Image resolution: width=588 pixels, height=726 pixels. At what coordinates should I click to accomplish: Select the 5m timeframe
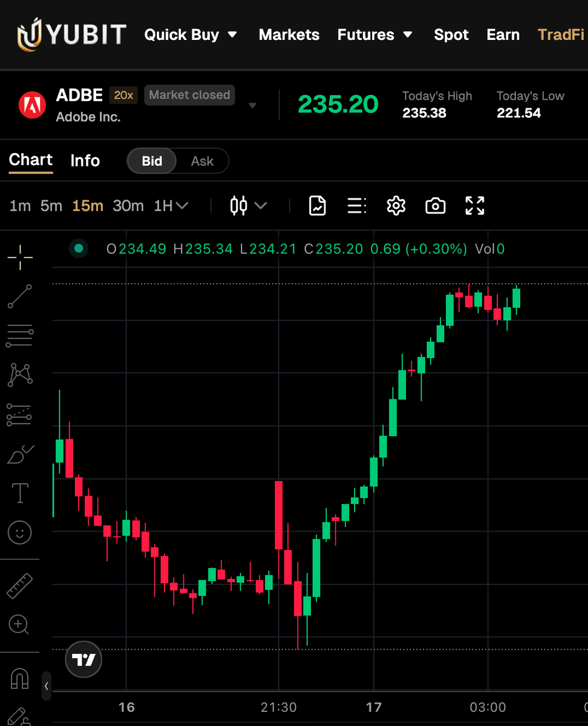[51, 206]
